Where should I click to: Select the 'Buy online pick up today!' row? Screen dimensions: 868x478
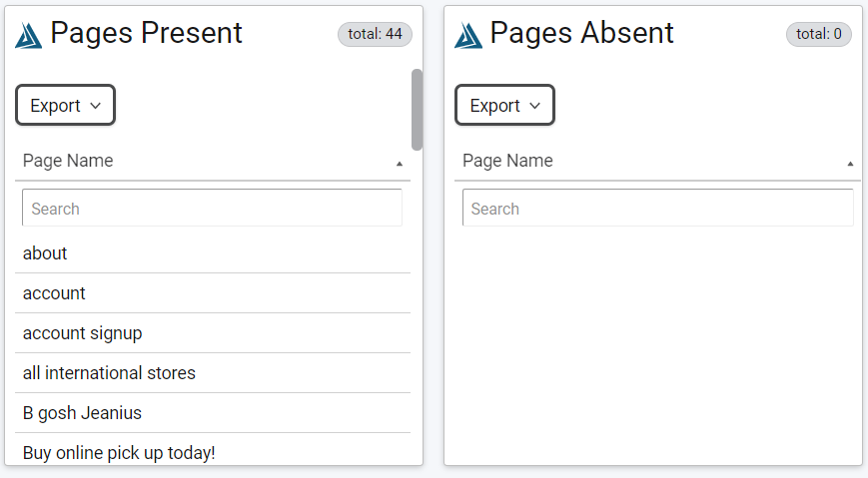pos(213,450)
